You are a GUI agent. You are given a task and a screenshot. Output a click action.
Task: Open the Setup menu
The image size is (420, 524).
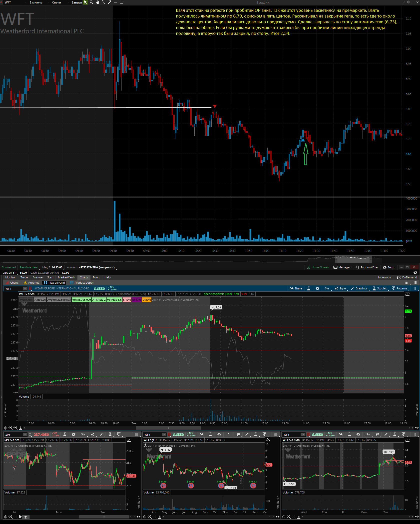point(389,267)
